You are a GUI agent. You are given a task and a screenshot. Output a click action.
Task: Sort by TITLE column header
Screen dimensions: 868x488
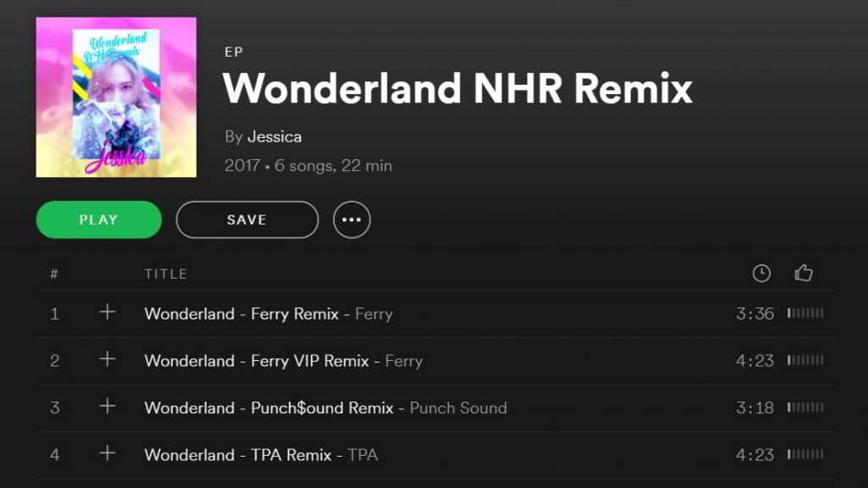coord(166,274)
